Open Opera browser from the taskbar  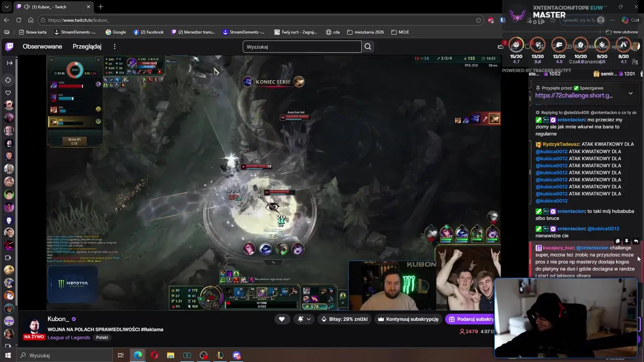coord(154,355)
